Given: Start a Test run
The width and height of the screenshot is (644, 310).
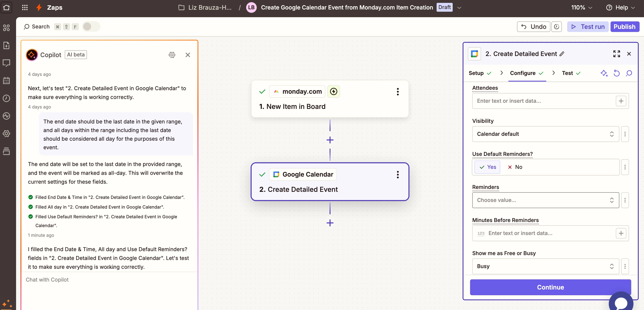Looking at the screenshot, I should point(587,26).
